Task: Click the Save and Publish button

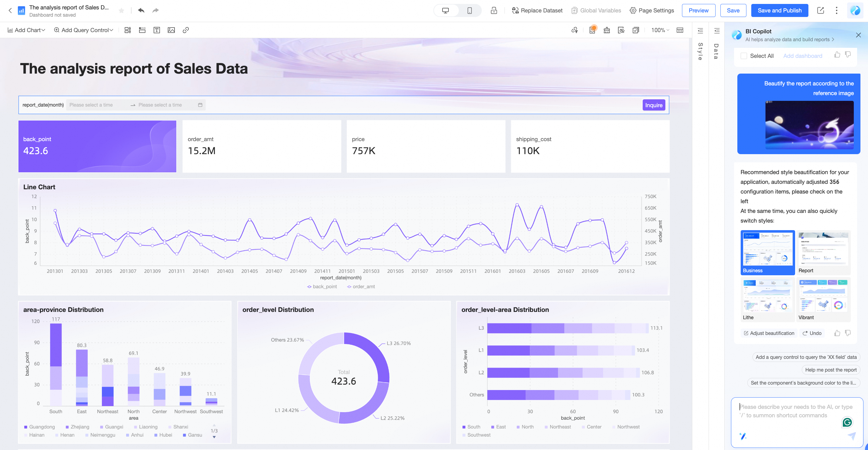Action: coord(779,11)
